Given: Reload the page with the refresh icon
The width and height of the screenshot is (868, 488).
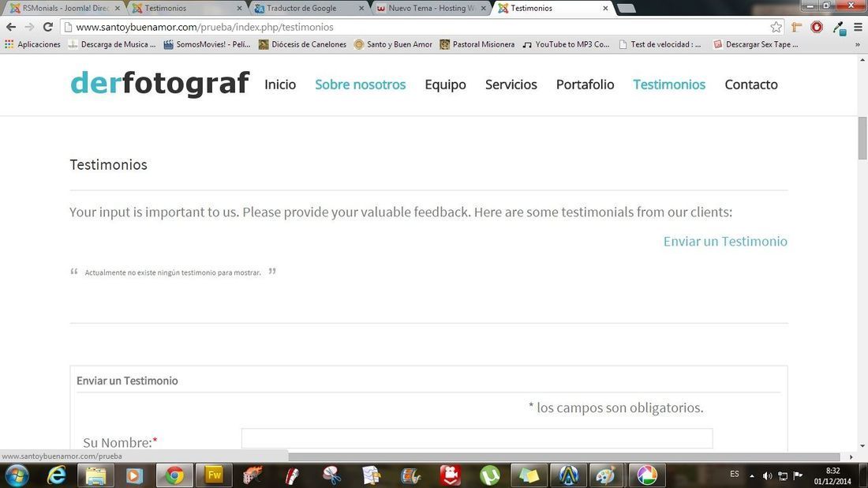Looking at the screenshot, I should (48, 27).
